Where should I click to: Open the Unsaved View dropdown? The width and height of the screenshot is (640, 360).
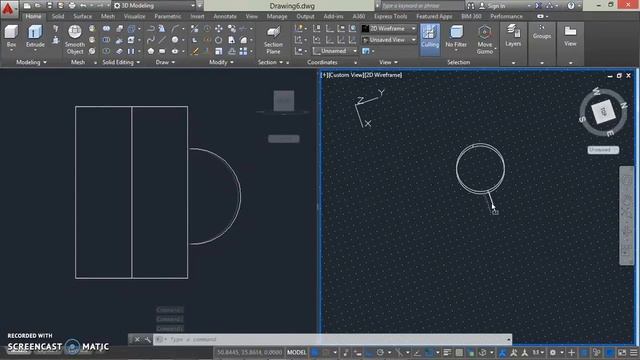(x=389, y=40)
